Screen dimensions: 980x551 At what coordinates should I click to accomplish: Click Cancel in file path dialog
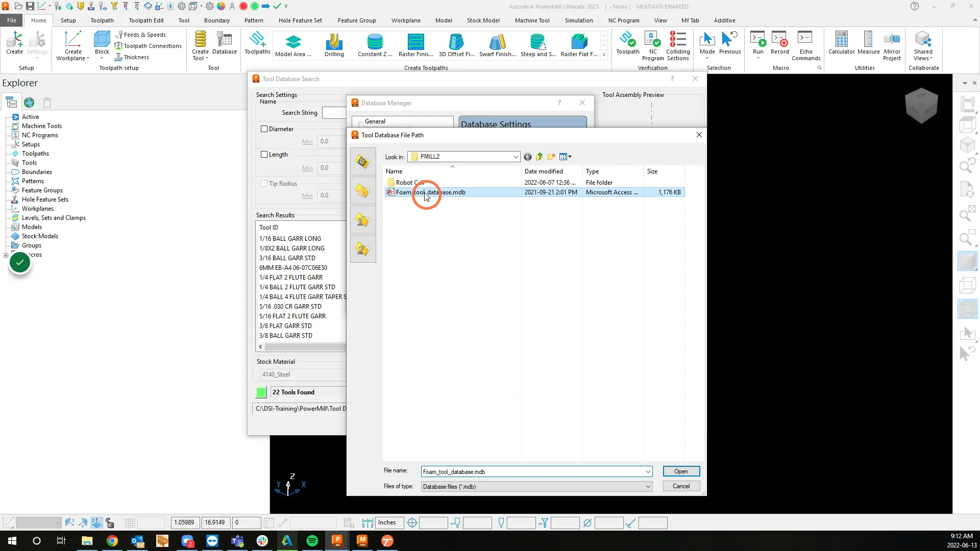[x=681, y=486]
